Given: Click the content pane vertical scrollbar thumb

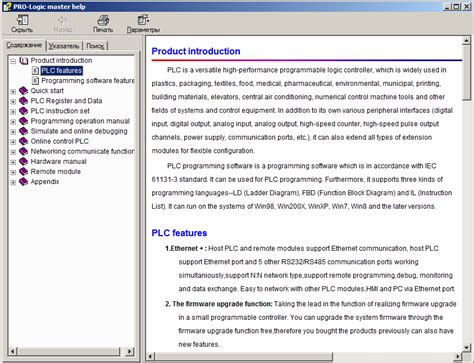Looking at the screenshot, I should (467, 73).
